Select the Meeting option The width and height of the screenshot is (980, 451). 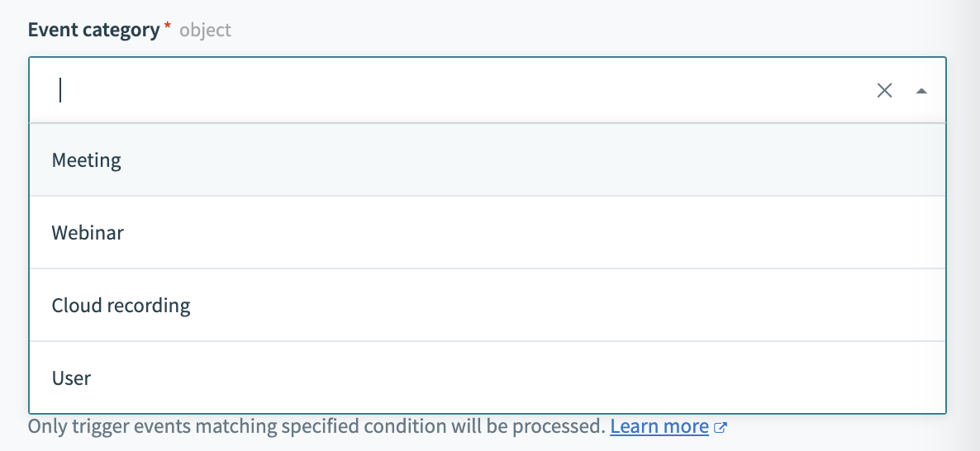pyautogui.click(x=487, y=160)
